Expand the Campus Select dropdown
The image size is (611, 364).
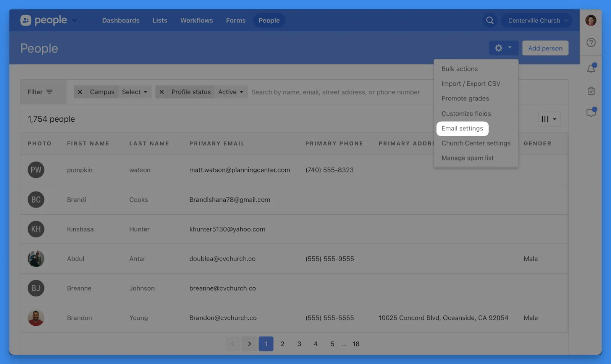(x=134, y=92)
